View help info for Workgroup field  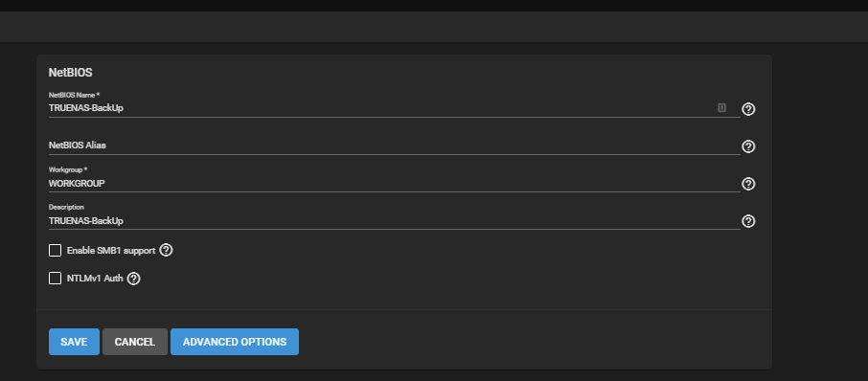pos(748,184)
